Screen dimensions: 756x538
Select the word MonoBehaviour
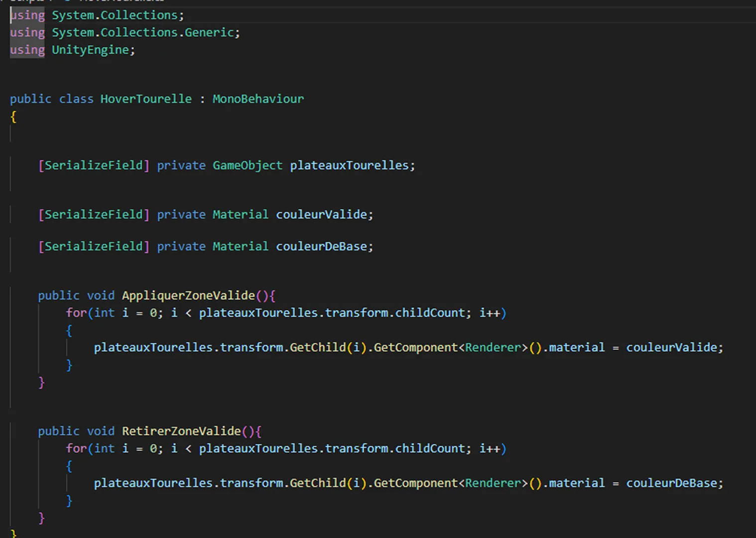pos(258,99)
